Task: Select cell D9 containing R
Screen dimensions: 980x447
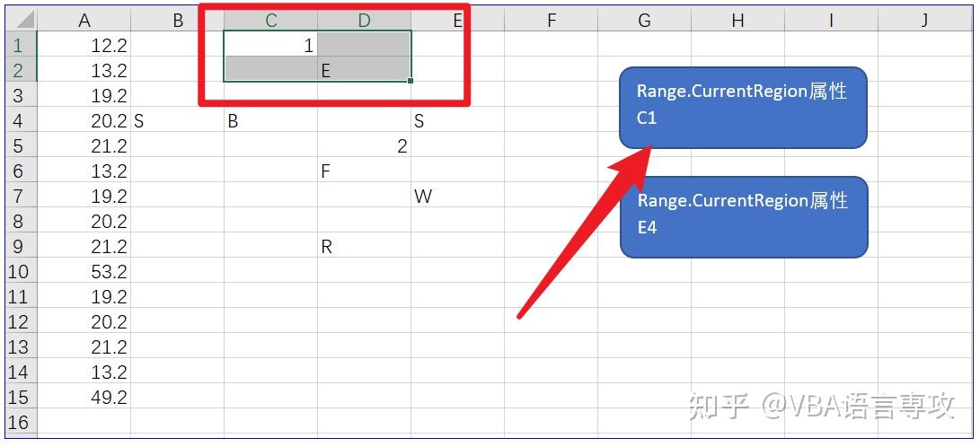Action: click(364, 246)
